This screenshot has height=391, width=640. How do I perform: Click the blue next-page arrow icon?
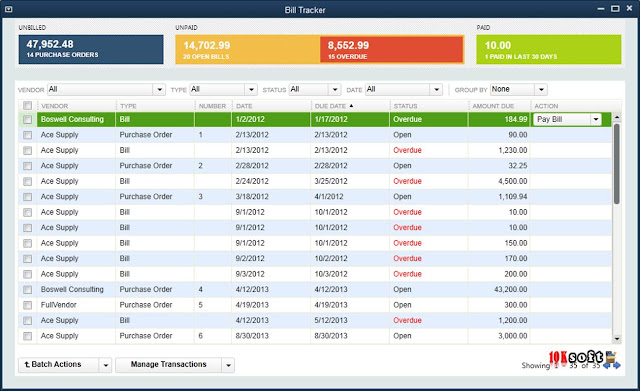616,365
